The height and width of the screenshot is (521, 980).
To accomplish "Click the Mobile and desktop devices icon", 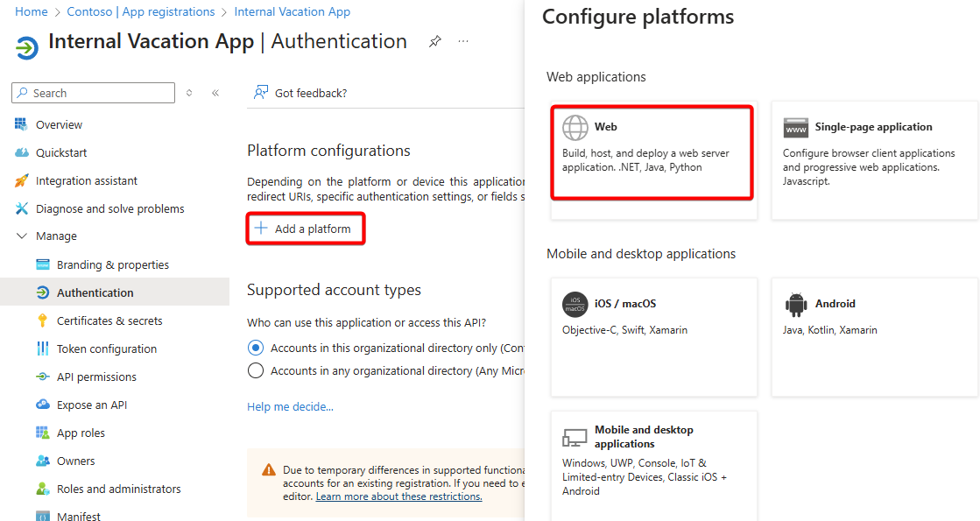I will pyautogui.click(x=575, y=437).
